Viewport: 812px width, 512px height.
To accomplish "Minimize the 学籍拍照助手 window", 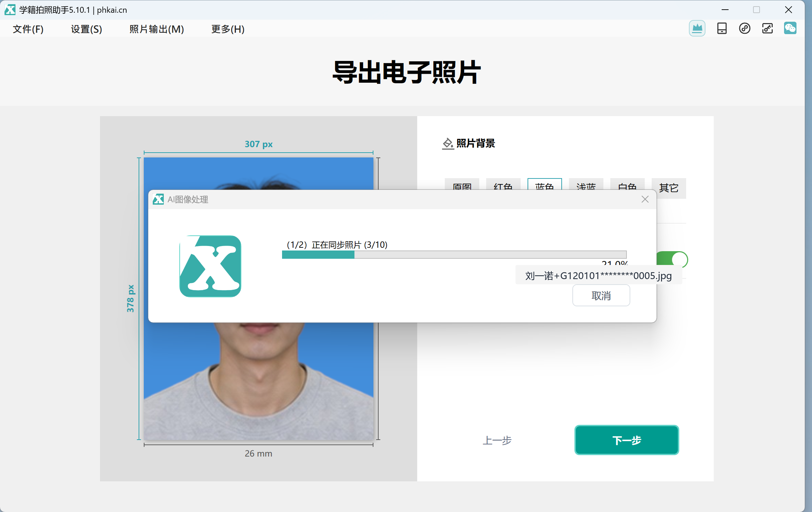I will 725,10.
